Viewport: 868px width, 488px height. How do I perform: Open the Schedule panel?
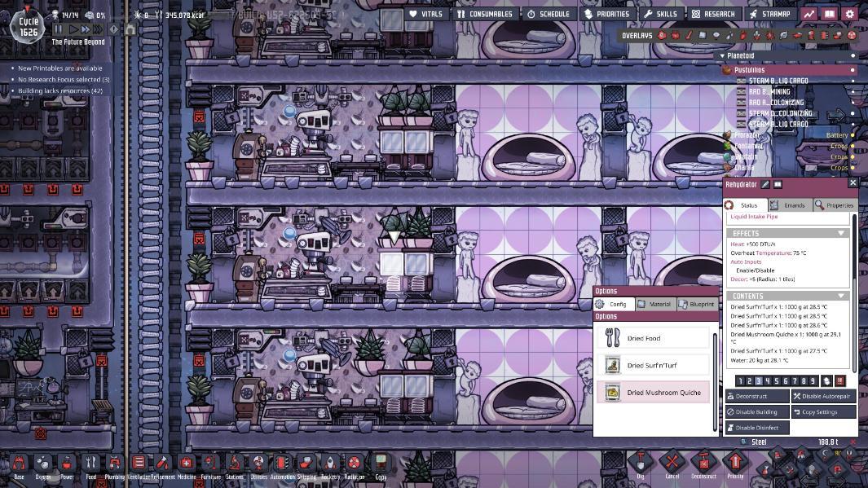point(549,14)
